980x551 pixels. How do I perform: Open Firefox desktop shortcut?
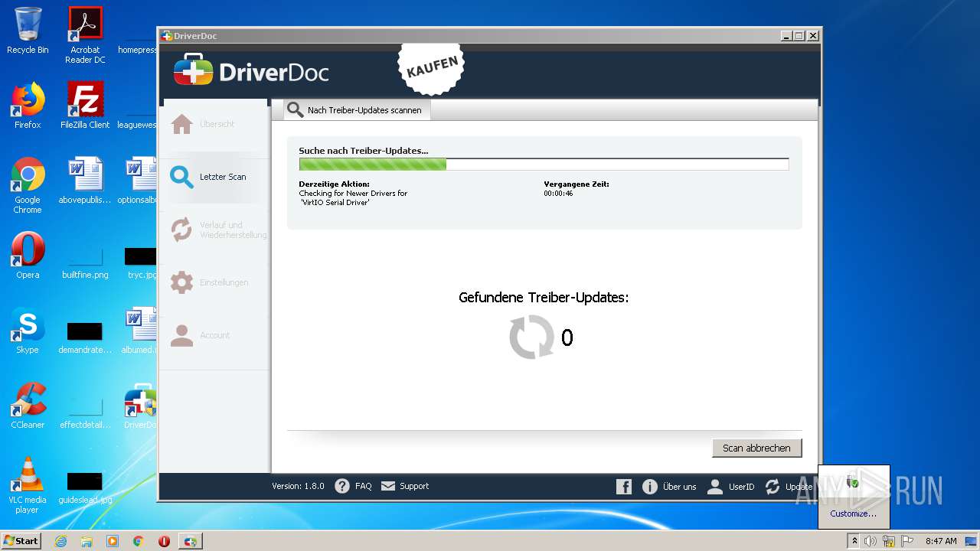[x=28, y=106]
